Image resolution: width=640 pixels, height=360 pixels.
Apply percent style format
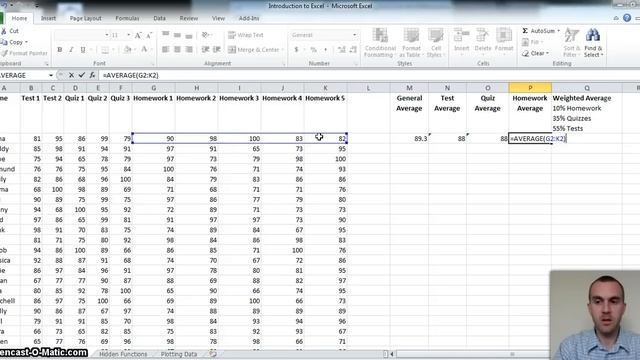click(313, 50)
